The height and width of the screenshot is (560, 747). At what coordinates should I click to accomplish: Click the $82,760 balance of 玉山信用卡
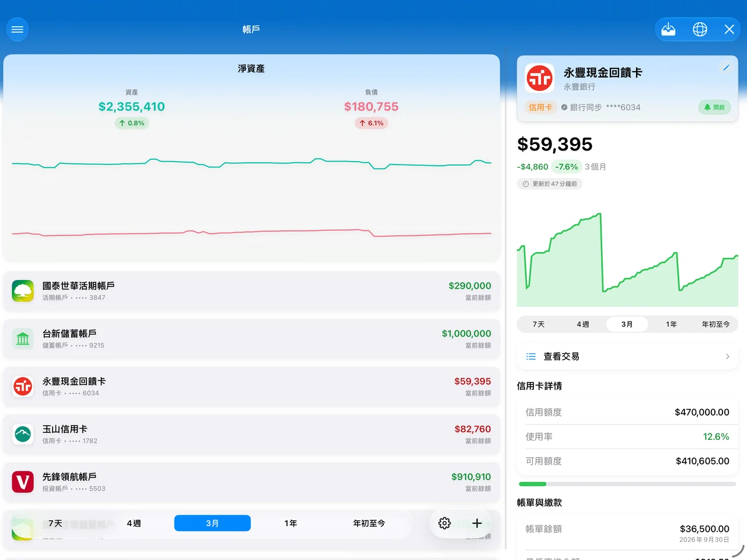[x=473, y=429]
